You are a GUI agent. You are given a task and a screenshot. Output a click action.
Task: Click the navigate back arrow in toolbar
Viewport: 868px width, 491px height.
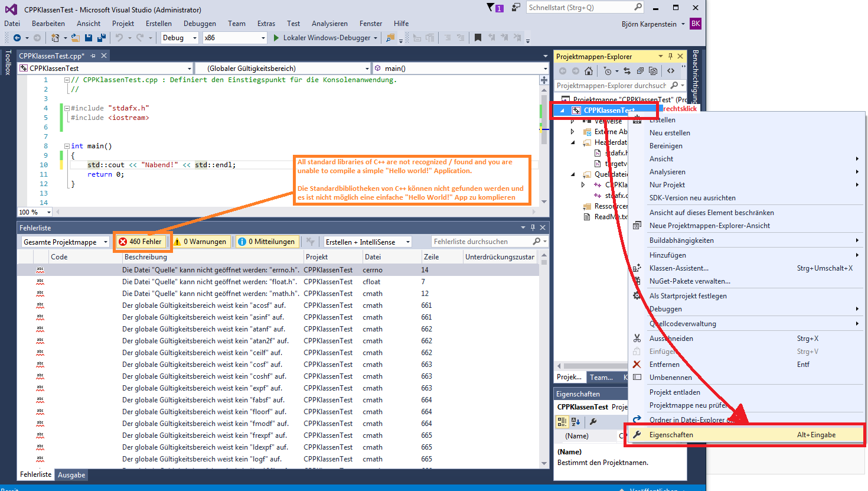click(17, 38)
